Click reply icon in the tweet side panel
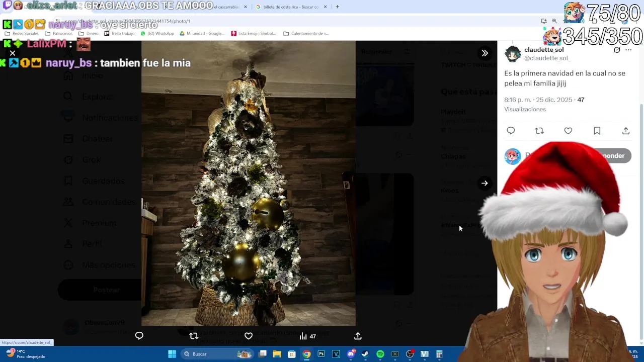Image resolution: width=644 pixels, height=362 pixels. pos(511,131)
